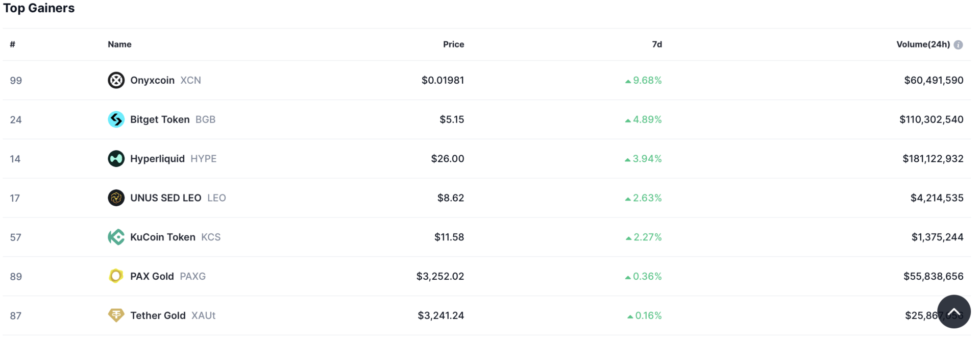Sort by the Volume(24h) column header
The height and width of the screenshot is (341, 980).
(x=923, y=44)
